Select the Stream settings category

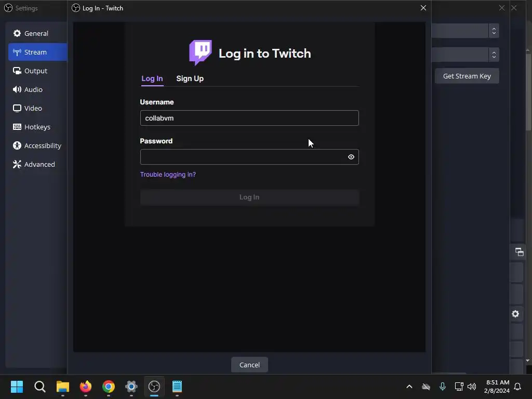37,52
